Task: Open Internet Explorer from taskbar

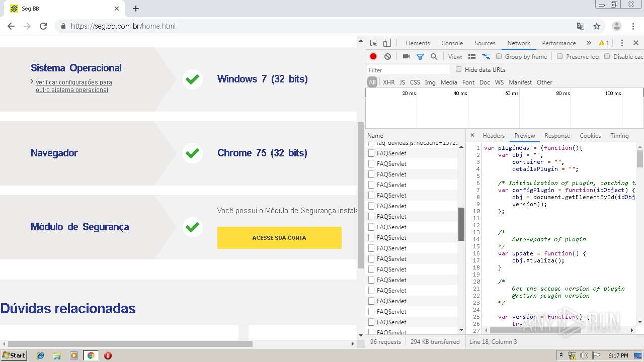Action: click(40, 355)
